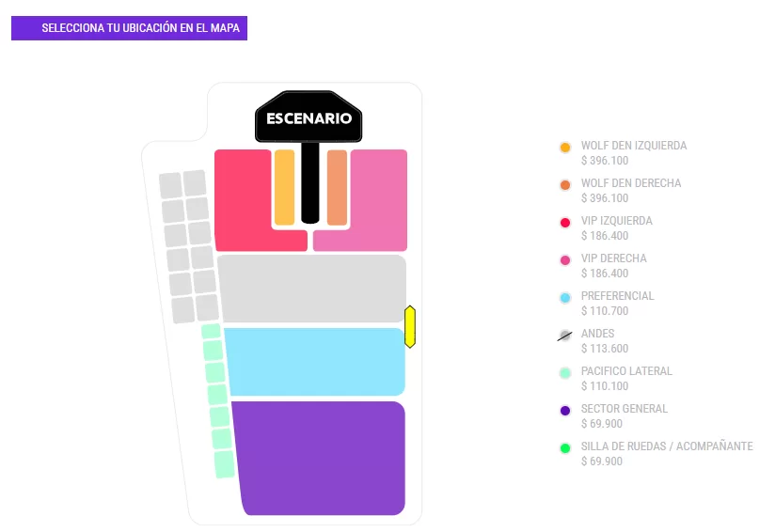Click the Wolf Den Derecha legend dot
Viewport: 775px width, 532px height.
pyautogui.click(x=565, y=185)
